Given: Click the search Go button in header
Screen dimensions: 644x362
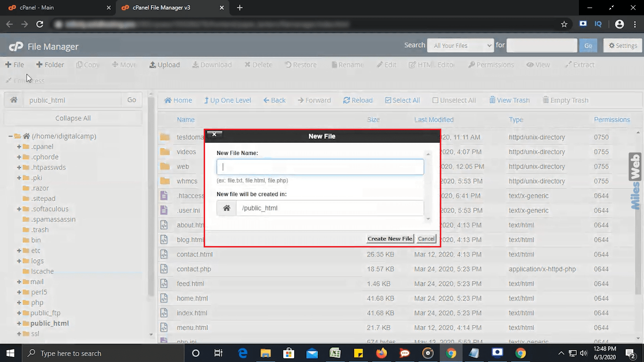Looking at the screenshot, I should point(588,45).
